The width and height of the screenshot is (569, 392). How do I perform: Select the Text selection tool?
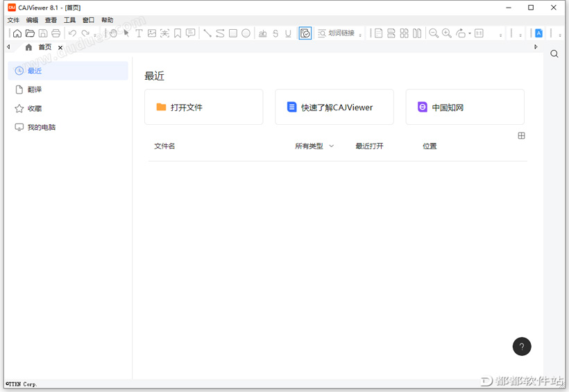(x=139, y=33)
